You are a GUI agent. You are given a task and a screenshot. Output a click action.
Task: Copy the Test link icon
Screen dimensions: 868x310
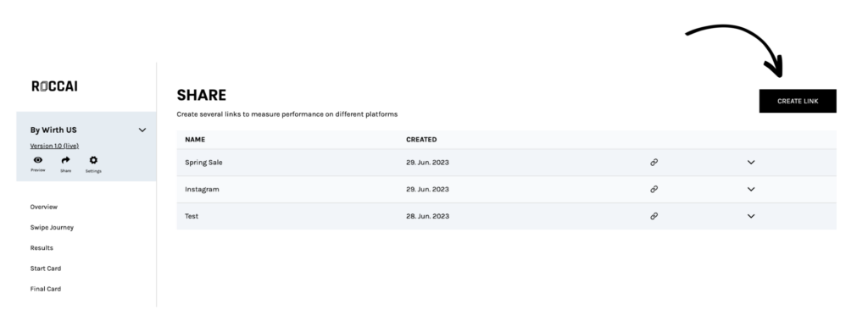[654, 216]
